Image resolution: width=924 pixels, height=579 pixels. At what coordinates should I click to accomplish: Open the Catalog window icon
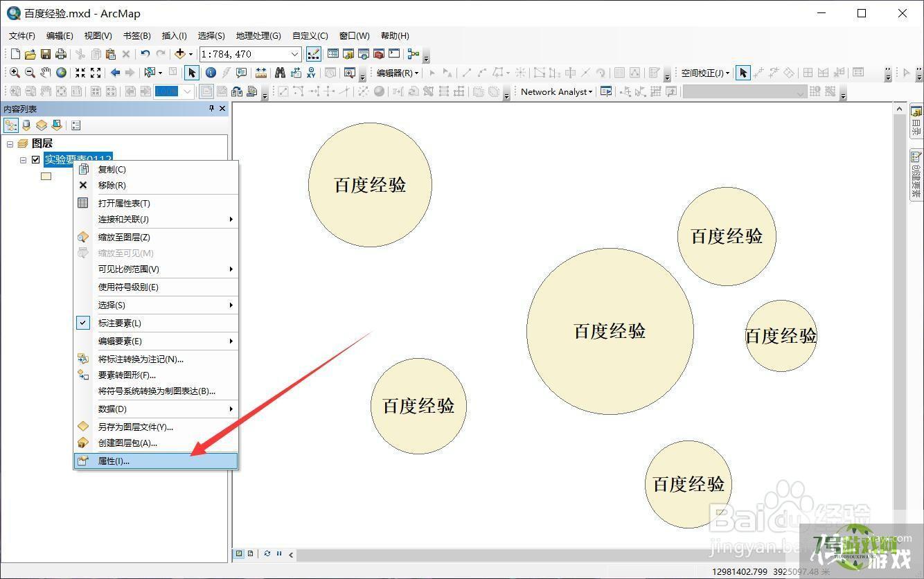[x=348, y=54]
